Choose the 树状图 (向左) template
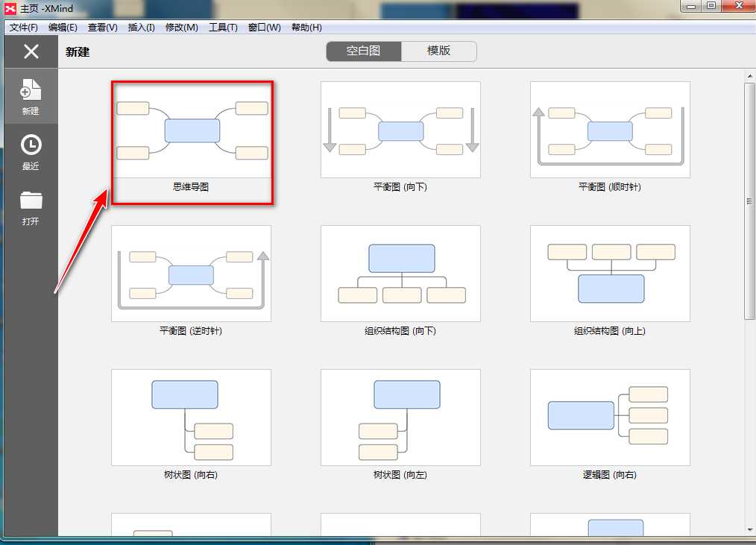The width and height of the screenshot is (756, 545). click(x=400, y=418)
